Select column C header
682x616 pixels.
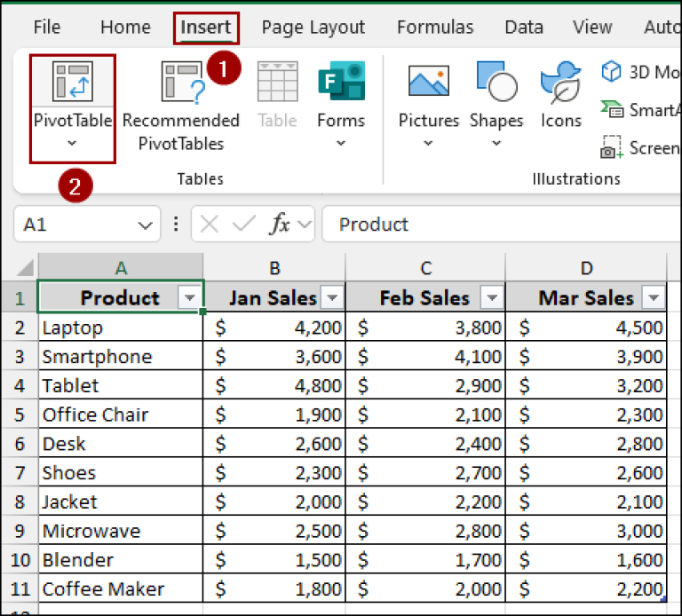click(x=426, y=268)
